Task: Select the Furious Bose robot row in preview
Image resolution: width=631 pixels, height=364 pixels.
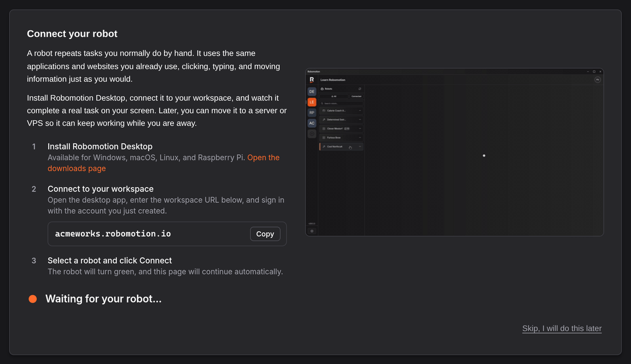Action: [341, 138]
